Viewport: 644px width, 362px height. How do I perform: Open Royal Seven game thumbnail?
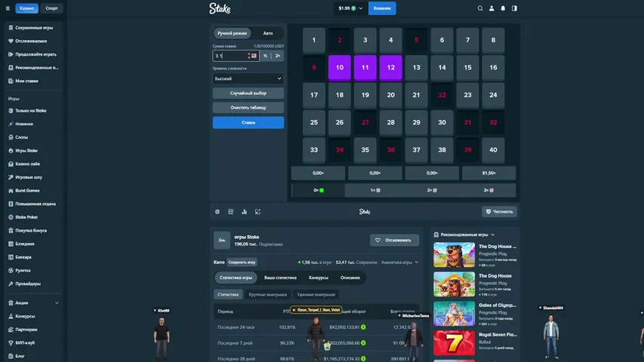pos(454,342)
